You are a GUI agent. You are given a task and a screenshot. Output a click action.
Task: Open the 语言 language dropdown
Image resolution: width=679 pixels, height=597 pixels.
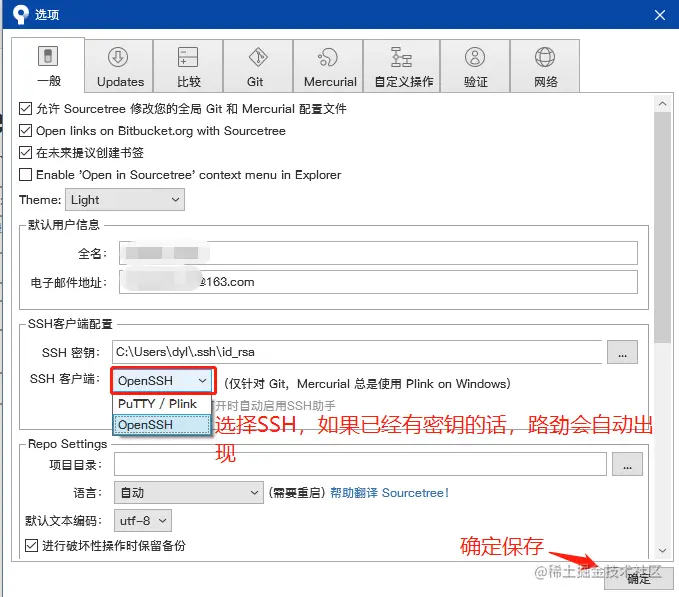pyautogui.click(x=189, y=493)
